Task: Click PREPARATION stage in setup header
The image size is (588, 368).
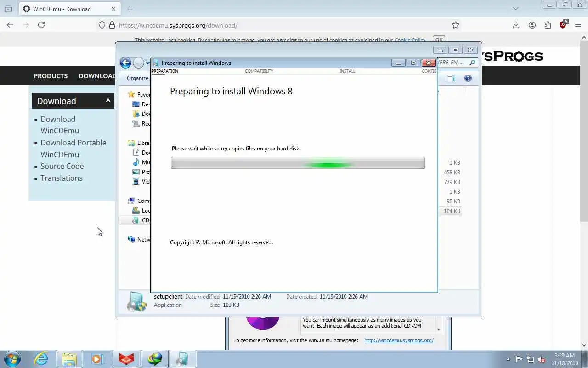Action: 165,71
